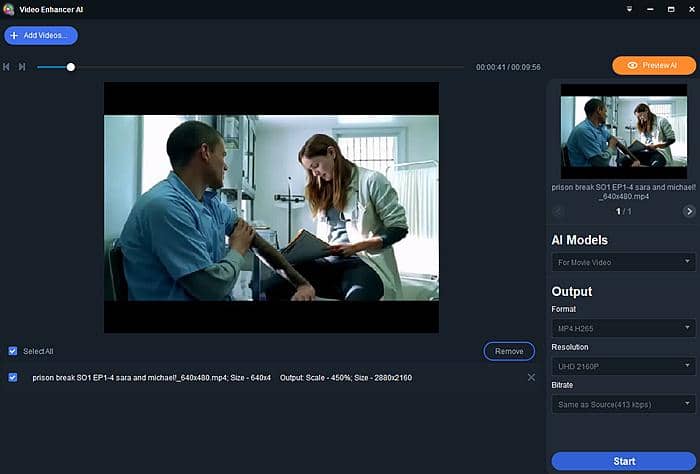Click the Output heading
The height and width of the screenshot is (474, 700).
(571, 291)
